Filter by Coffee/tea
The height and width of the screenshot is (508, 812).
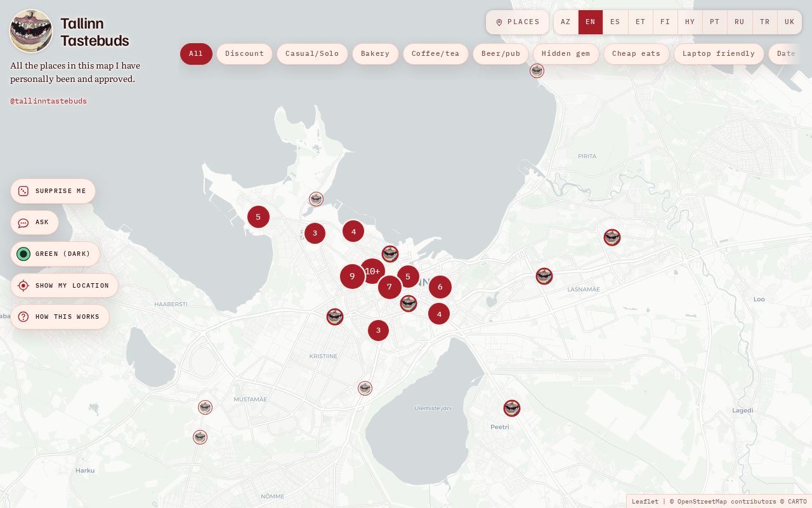[x=436, y=54]
